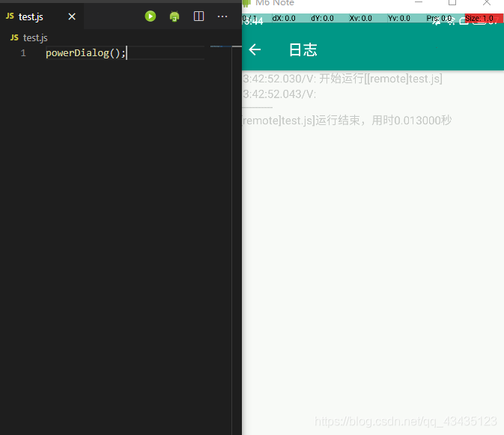Click the Prs: 0.0 overlay value

tap(439, 18)
